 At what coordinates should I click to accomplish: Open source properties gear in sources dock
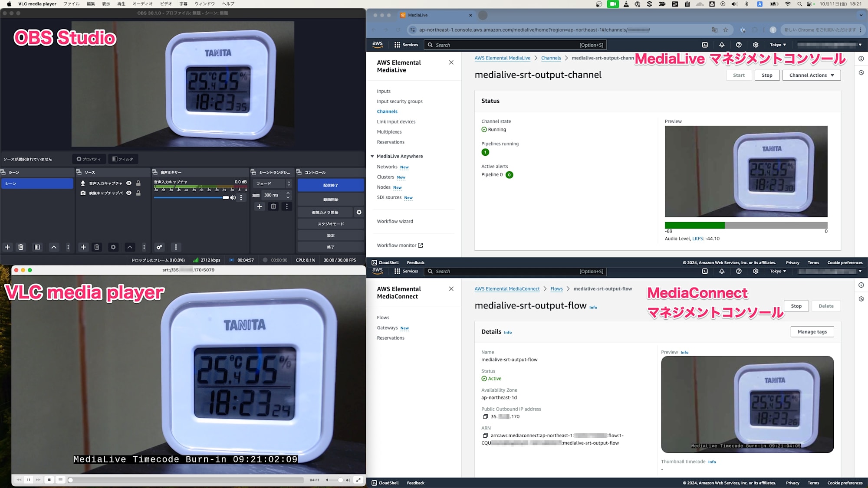click(x=113, y=247)
